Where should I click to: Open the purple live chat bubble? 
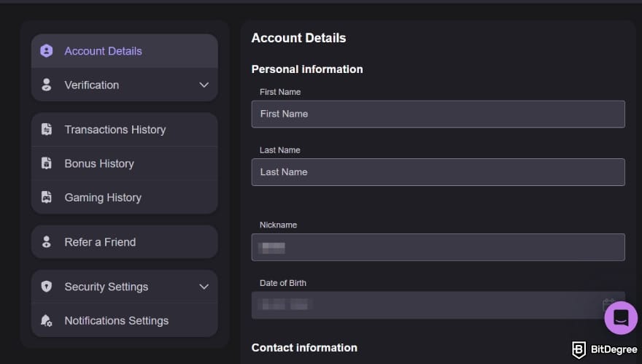coord(621,318)
